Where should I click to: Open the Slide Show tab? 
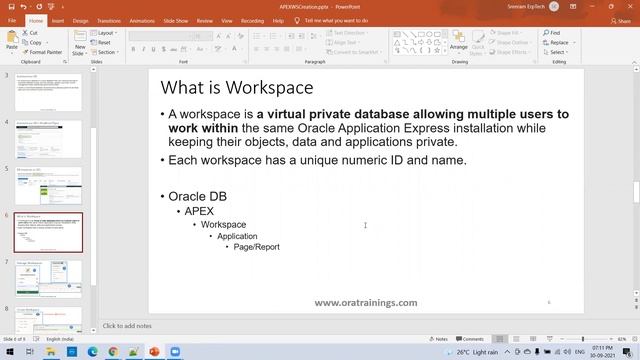tap(176, 21)
